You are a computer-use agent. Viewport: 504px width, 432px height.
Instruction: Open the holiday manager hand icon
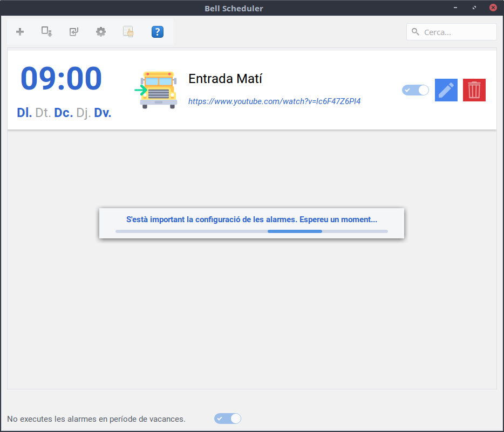(128, 32)
